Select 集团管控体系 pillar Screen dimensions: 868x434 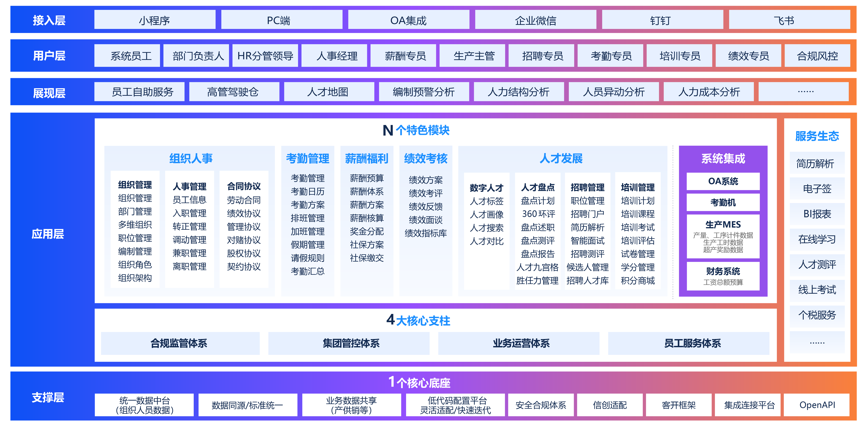(349, 343)
